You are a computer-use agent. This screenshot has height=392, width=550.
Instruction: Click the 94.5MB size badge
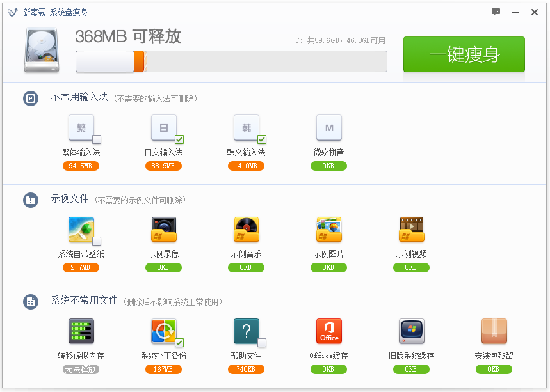pos(81,166)
